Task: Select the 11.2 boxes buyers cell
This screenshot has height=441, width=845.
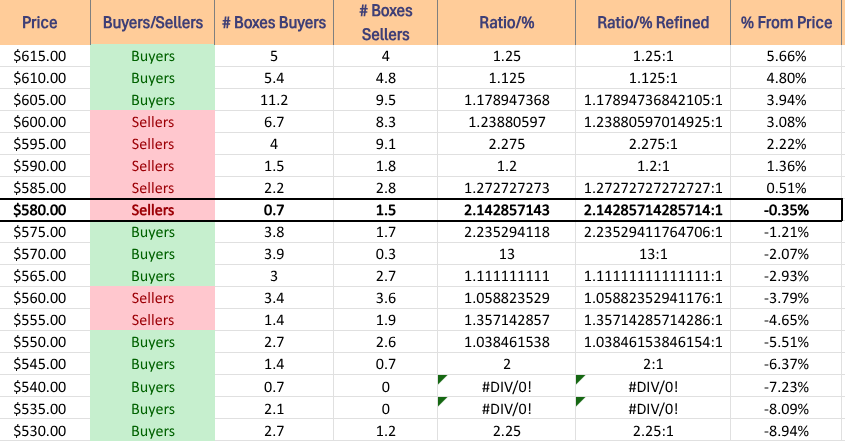Action: coord(273,99)
